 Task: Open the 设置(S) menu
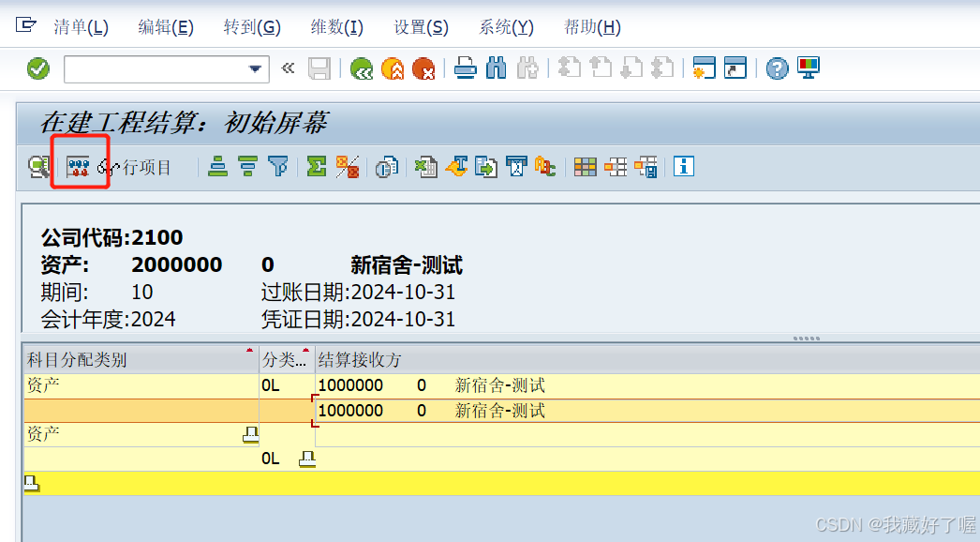tap(421, 27)
